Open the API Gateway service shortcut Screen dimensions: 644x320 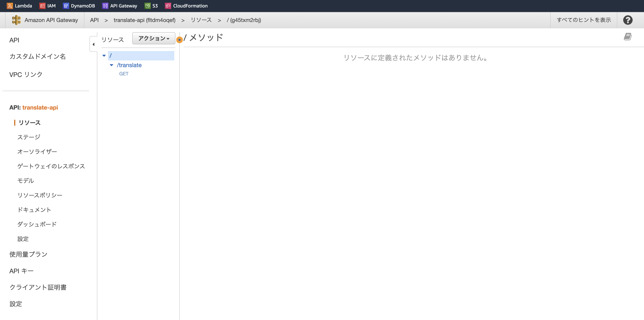point(119,6)
